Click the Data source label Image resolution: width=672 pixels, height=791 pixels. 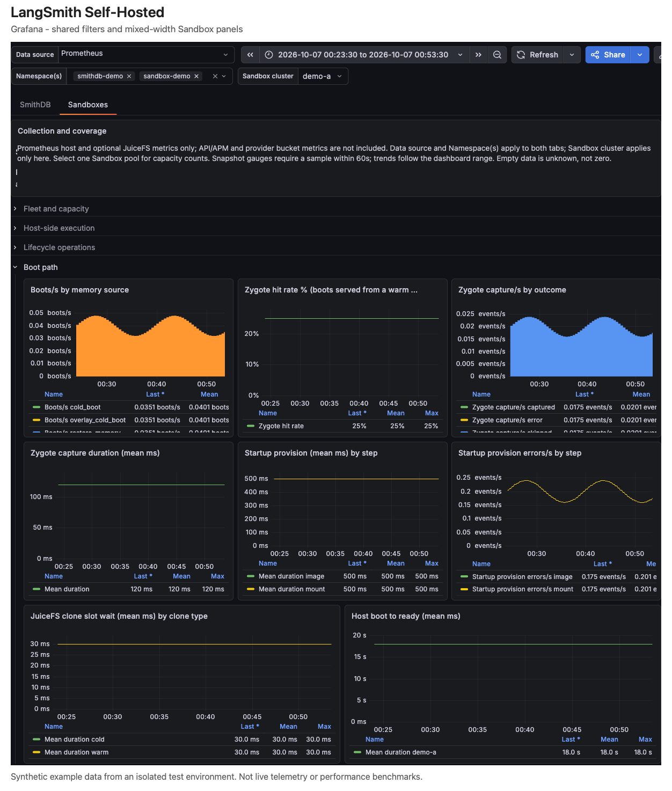coord(35,55)
